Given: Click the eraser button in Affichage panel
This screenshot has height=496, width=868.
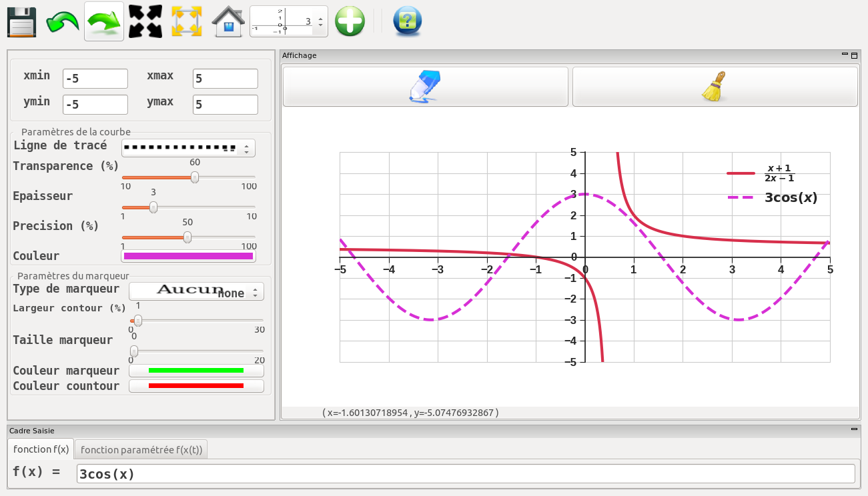Looking at the screenshot, I should pyautogui.click(x=426, y=87).
